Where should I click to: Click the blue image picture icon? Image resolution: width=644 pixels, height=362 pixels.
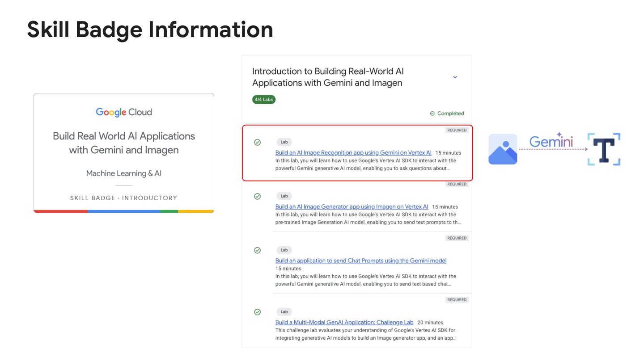(x=503, y=149)
